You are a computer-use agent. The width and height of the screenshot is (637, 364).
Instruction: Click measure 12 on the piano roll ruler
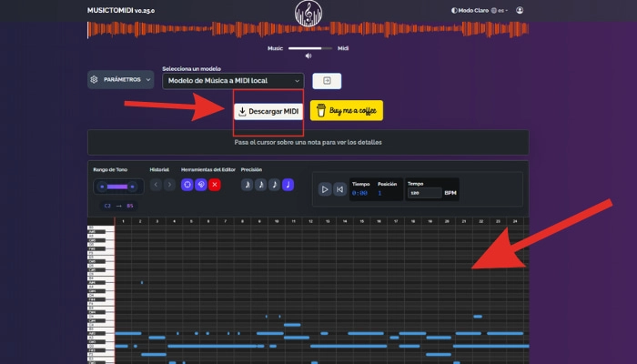tap(311, 221)
